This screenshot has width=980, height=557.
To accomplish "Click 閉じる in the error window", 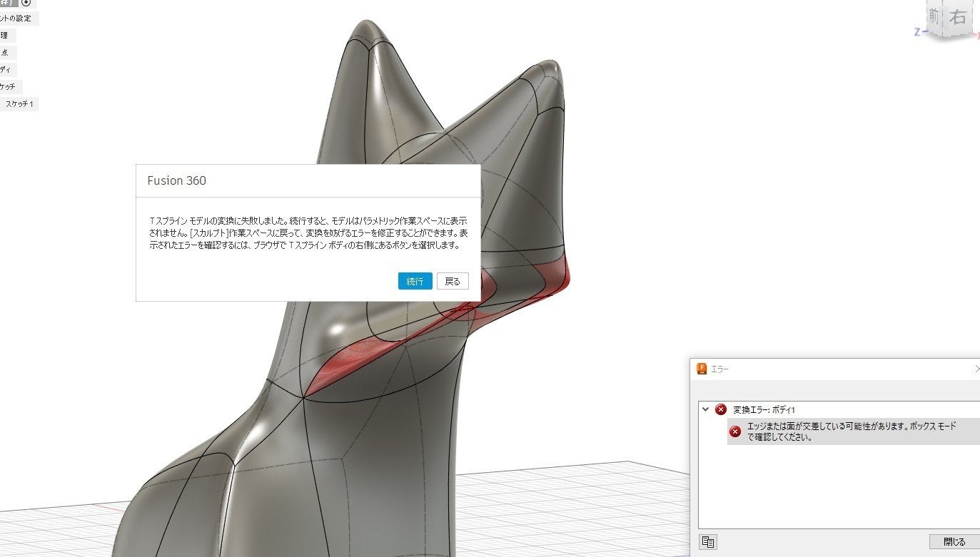I will coord(954,541).
